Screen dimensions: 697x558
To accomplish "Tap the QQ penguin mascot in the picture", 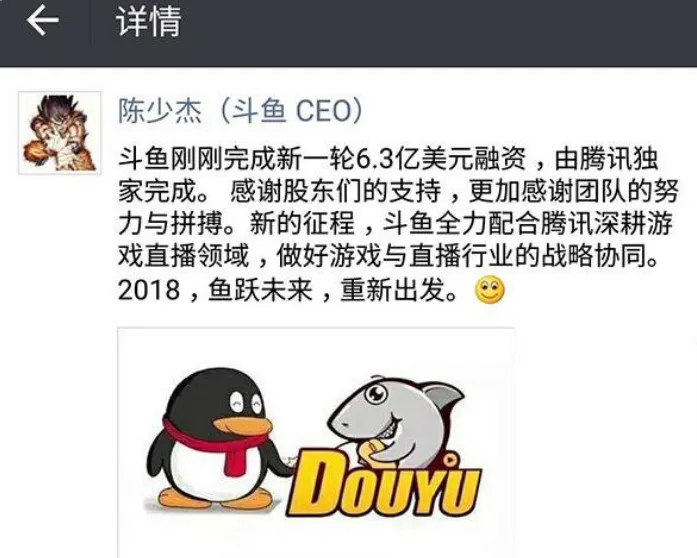I will (x=212, y=438).
